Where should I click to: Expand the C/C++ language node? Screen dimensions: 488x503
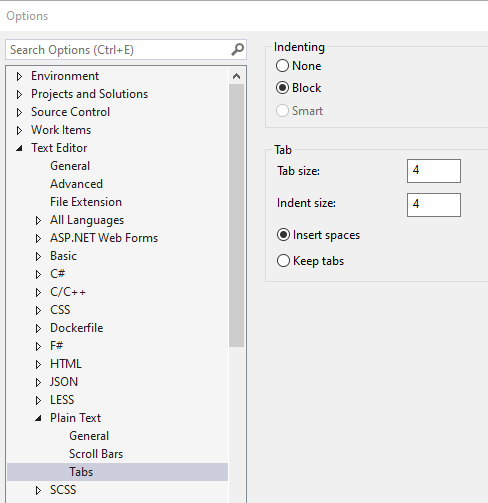(x=38, y=292)
